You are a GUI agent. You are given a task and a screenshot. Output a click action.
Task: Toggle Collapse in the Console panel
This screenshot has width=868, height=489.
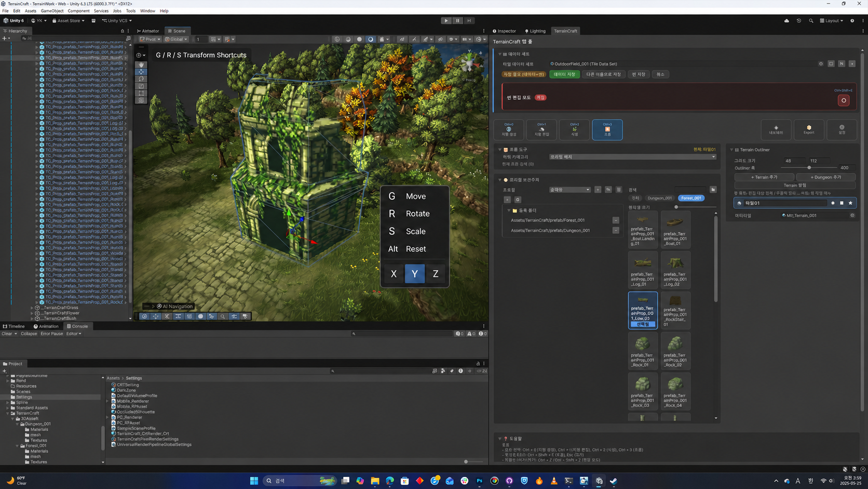point(29,334)
